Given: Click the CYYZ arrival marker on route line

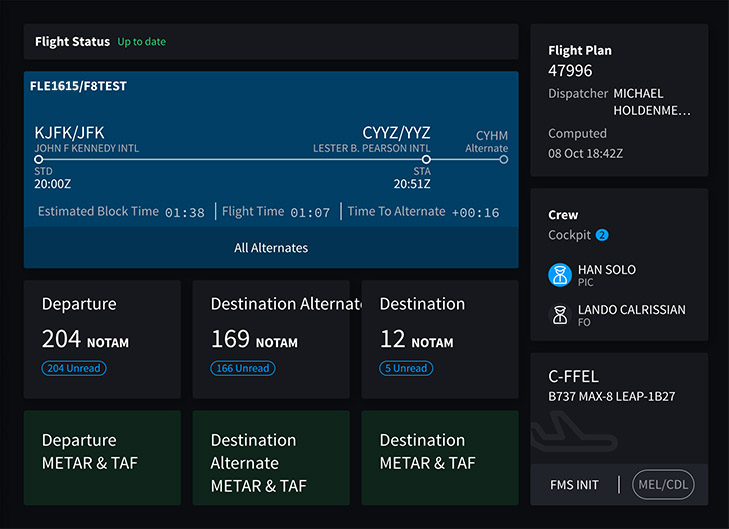Looking at the screenshot, I should pos(426,159).
